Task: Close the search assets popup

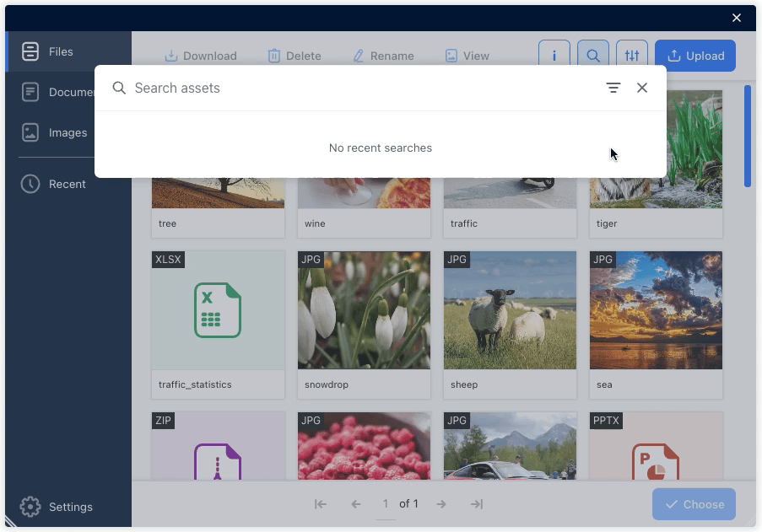Action: (x=642, y=88)
